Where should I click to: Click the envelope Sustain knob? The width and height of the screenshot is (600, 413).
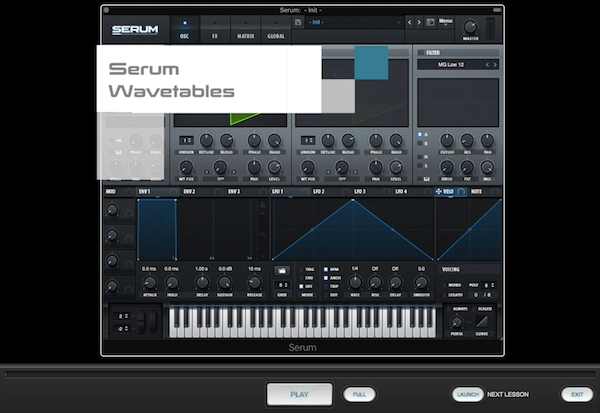pyautogui.click(x=225, y=283)
